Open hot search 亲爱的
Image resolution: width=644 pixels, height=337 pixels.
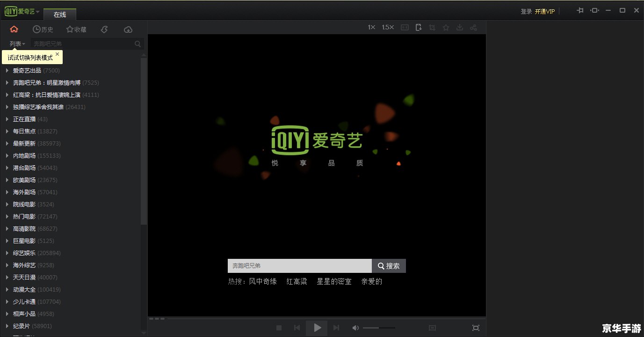pyautogui.click(x=372, y=281)
